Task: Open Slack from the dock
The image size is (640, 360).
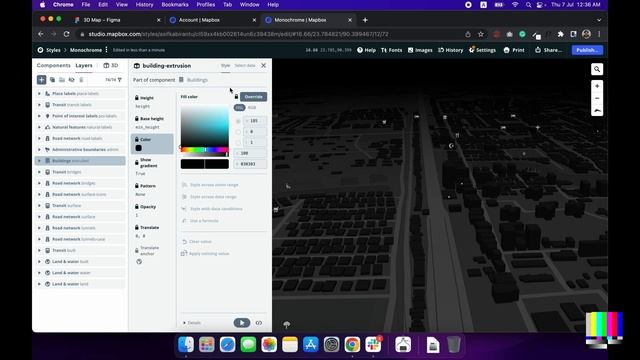Action: tap(373, 345)
